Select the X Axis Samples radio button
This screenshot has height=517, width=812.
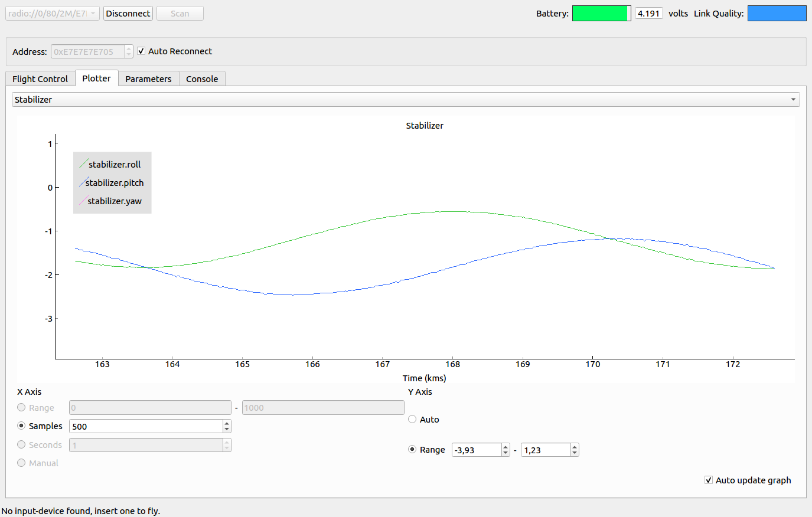pyautogui.click(x=21, y=426)
